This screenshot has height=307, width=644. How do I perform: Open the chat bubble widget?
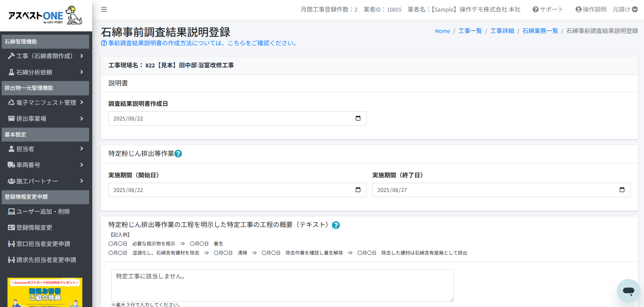[x=628, y=291]
